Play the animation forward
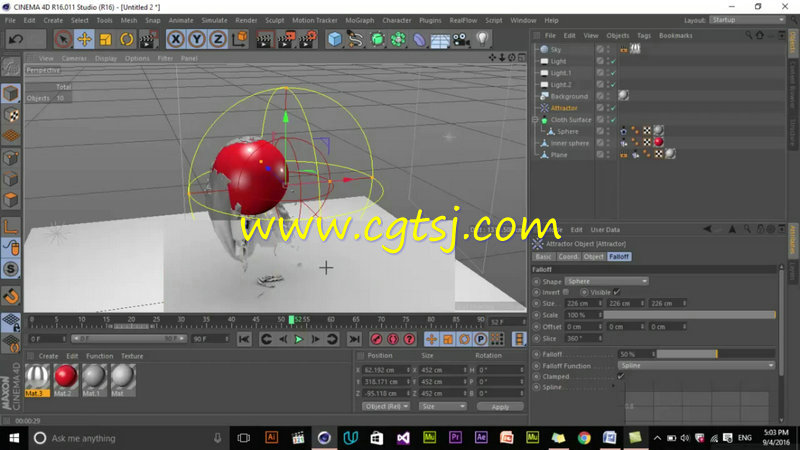Viewport: 800px width, 450px height. [x=299, y=339]
